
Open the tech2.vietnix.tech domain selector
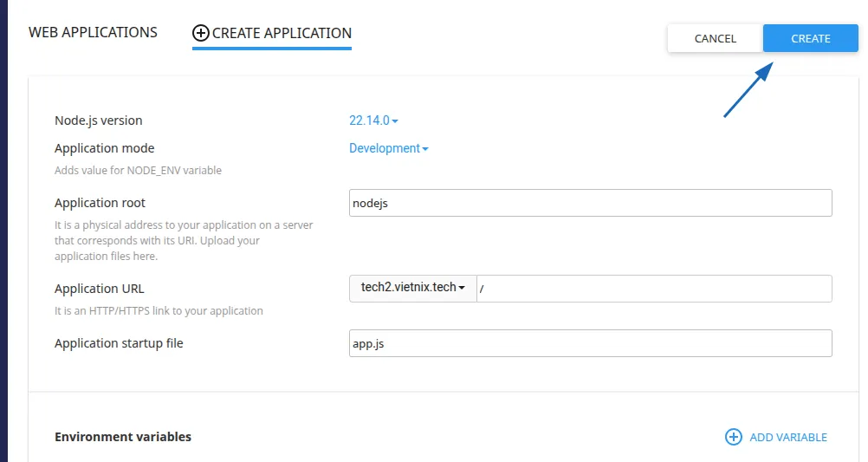click(x=413, y=288)
